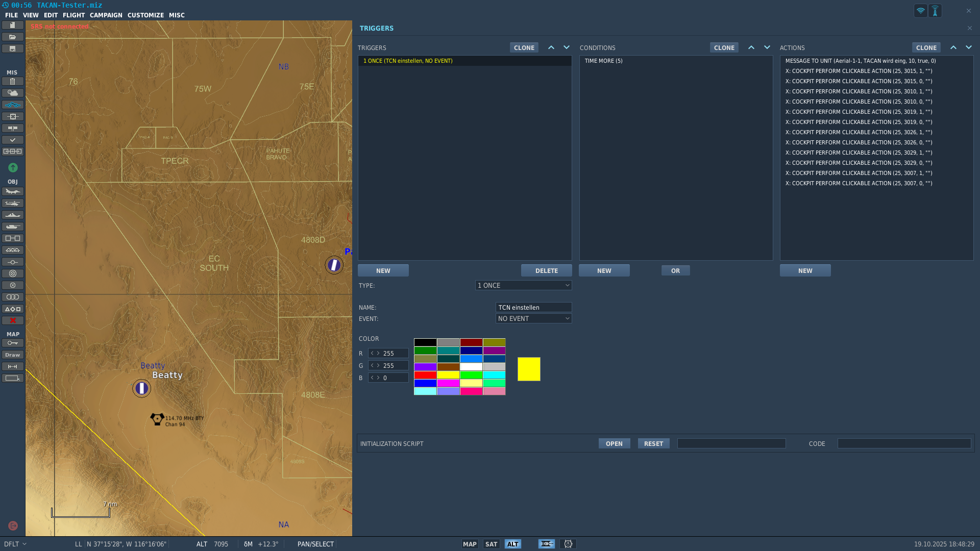Open the weather settings cloud icon

click(13, 93)
